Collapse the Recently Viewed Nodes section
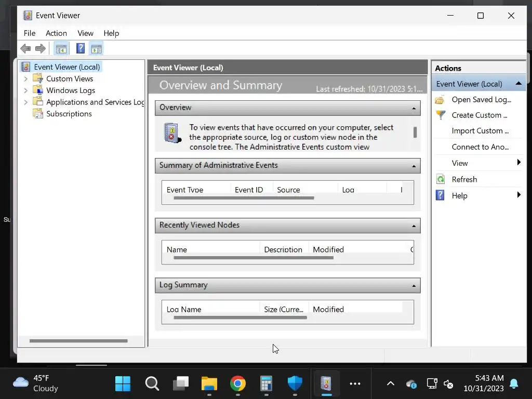Image resolution: width=532 pixels, height=399 pixels. [414, 226]
